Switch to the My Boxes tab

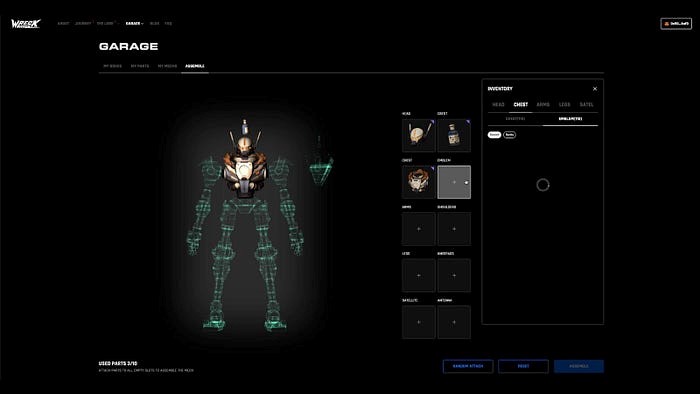coord(112,66)
